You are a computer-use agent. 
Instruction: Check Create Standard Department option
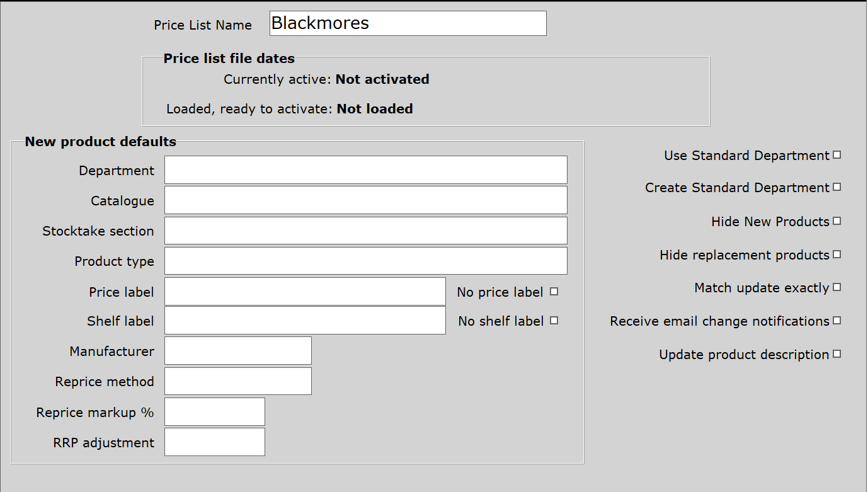tap(837, 187)
